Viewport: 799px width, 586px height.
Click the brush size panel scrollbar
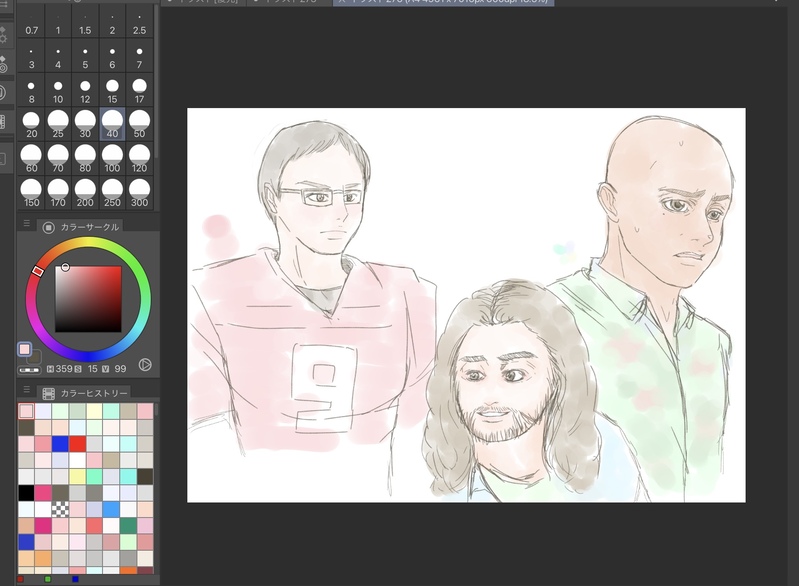[x=156, y=82]
